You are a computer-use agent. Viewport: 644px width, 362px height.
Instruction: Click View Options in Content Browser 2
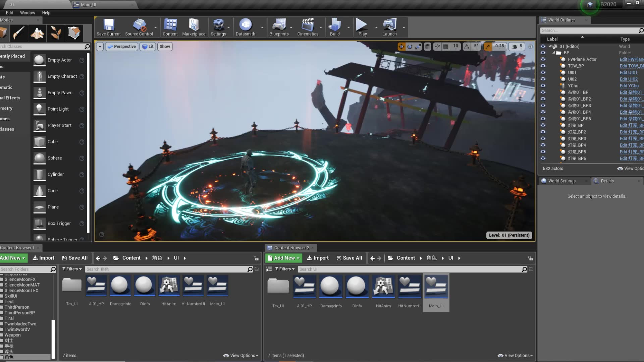(515, 355)
